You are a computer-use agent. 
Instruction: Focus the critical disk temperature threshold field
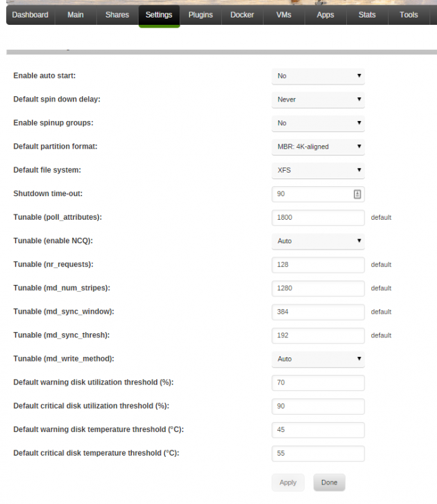click(318, 453)
